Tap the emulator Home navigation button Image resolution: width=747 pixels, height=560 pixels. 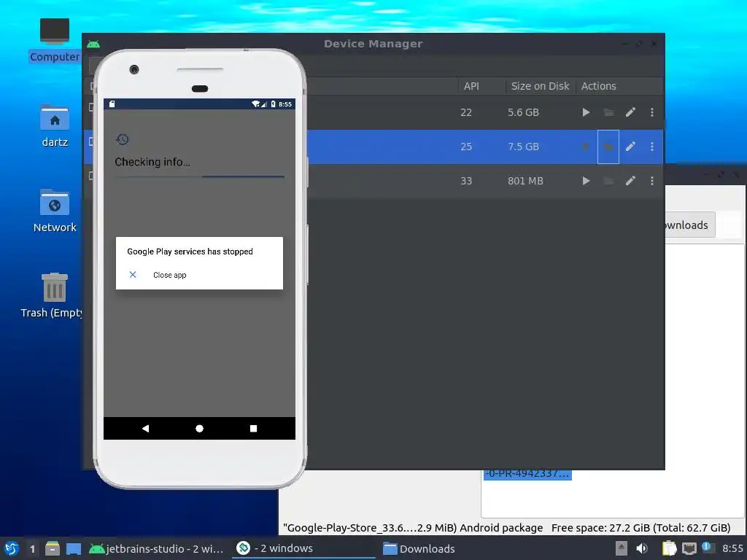pyautogui.click(x=200, y=429)
